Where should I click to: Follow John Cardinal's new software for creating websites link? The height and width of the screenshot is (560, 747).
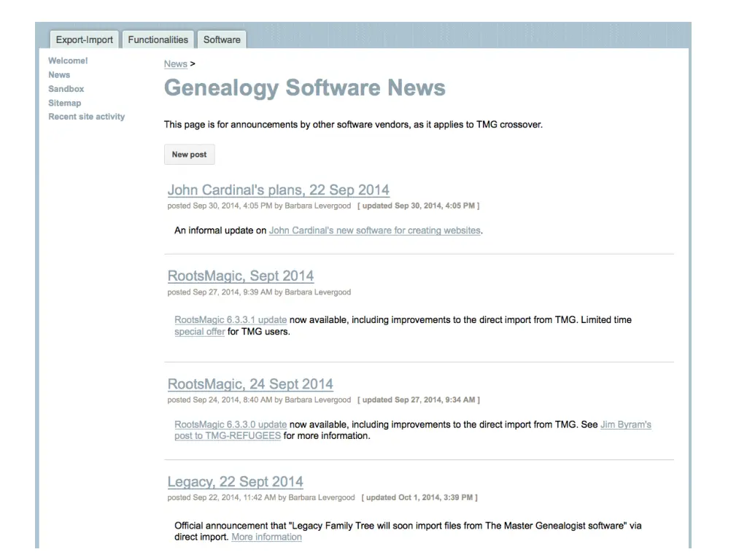[x=374, y=230]
